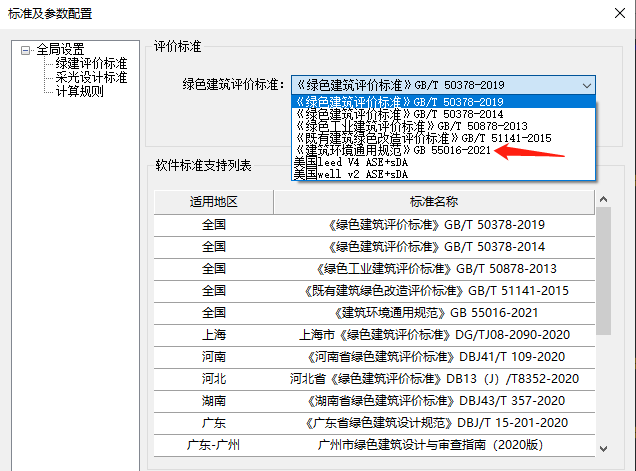Viewport: 636px width, 471px height.
Task: Click the 标准名称 column header
Action: click(434, 202)
